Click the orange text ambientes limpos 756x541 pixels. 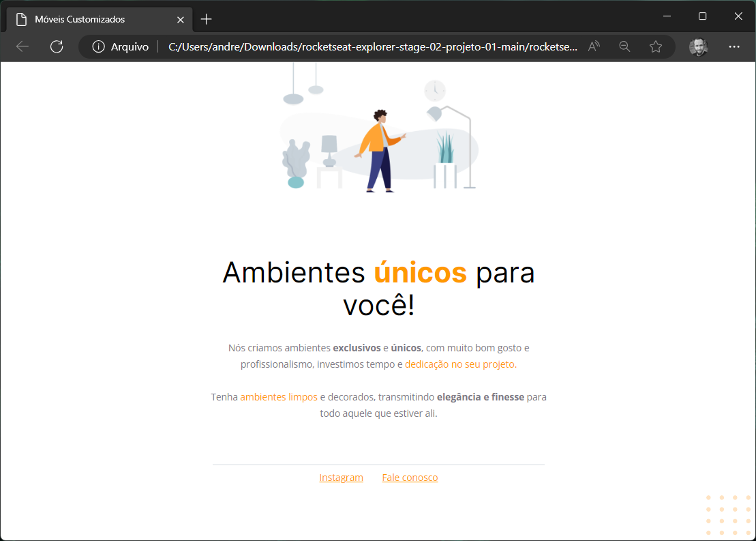click(x=278, y=396)
